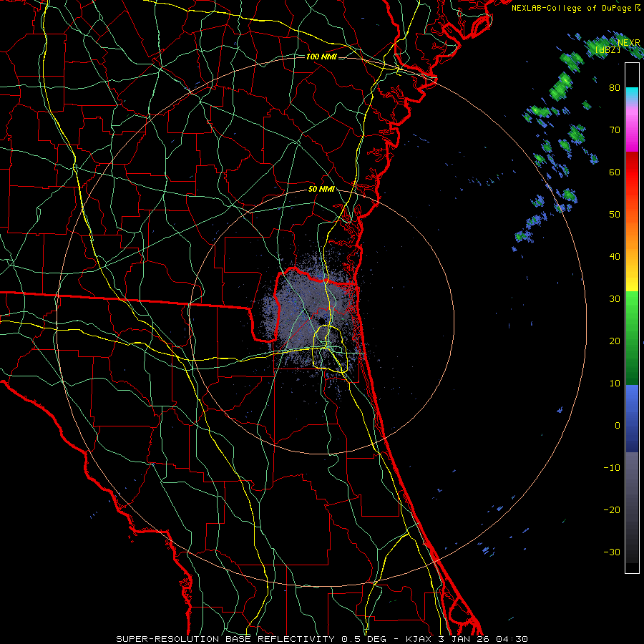Click the 20 value on dBZ scale
The width and height of the screenshot is (644, 644).
[x=615, y=341]
